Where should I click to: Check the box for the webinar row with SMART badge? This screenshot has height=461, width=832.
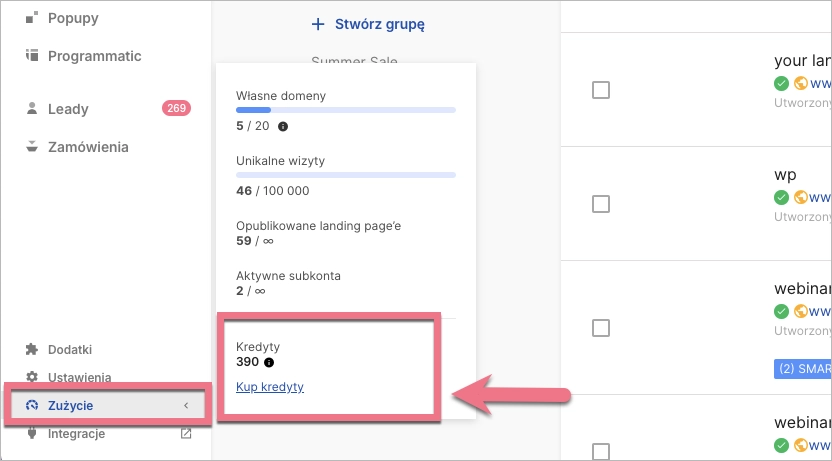click(x=601, y=327)
